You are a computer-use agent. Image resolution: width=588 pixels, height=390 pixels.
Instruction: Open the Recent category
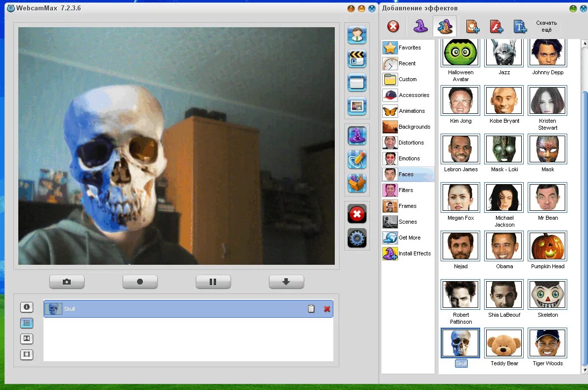408,63
